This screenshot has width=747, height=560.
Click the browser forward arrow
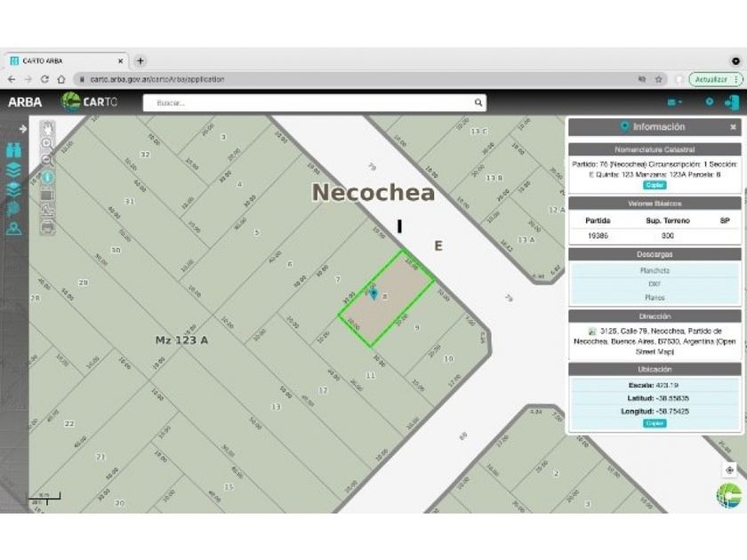(x=28, y=79)
